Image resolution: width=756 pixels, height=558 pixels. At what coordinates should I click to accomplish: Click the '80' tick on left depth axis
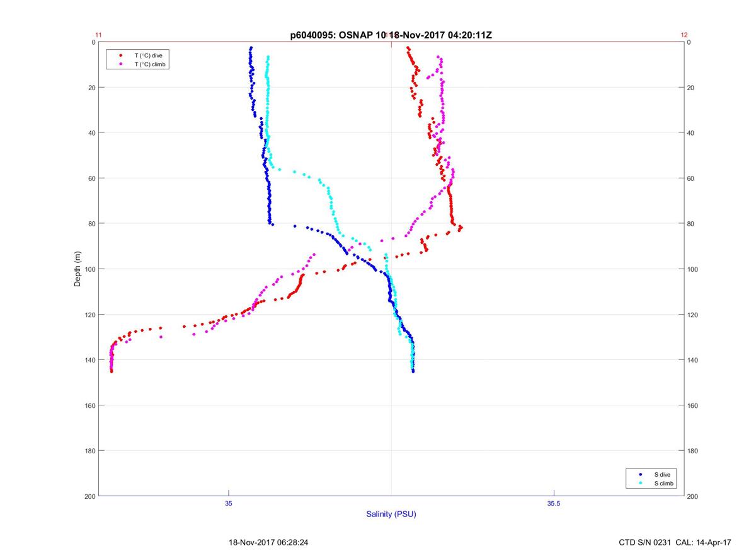[91, 224]
